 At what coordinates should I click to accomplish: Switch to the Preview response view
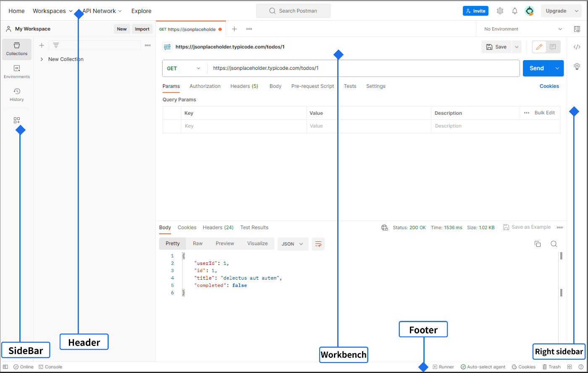click(x=225, y=243)
